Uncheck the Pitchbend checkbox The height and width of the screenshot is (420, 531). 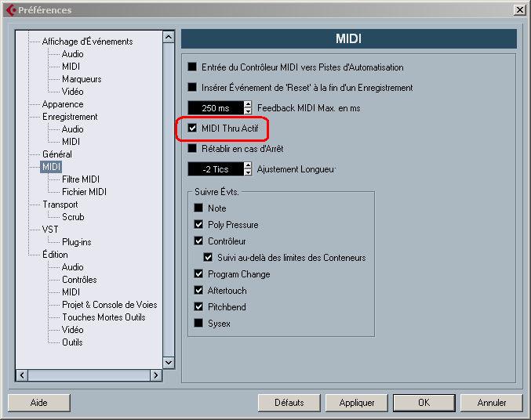[x=198, y=306]
